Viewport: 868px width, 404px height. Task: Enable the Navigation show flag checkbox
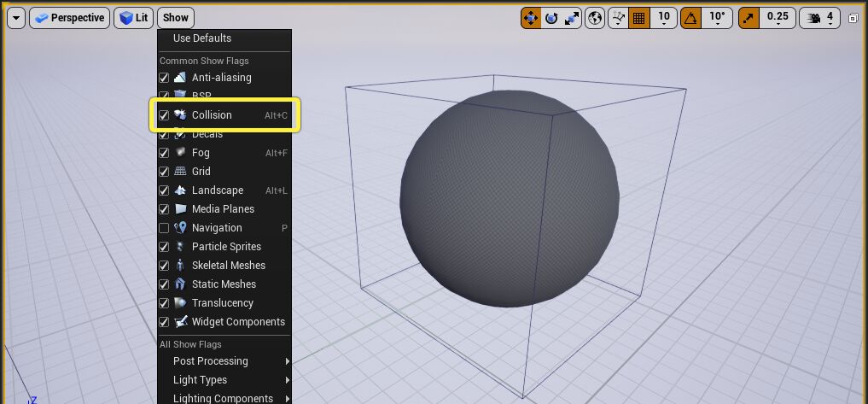[164, 228]
